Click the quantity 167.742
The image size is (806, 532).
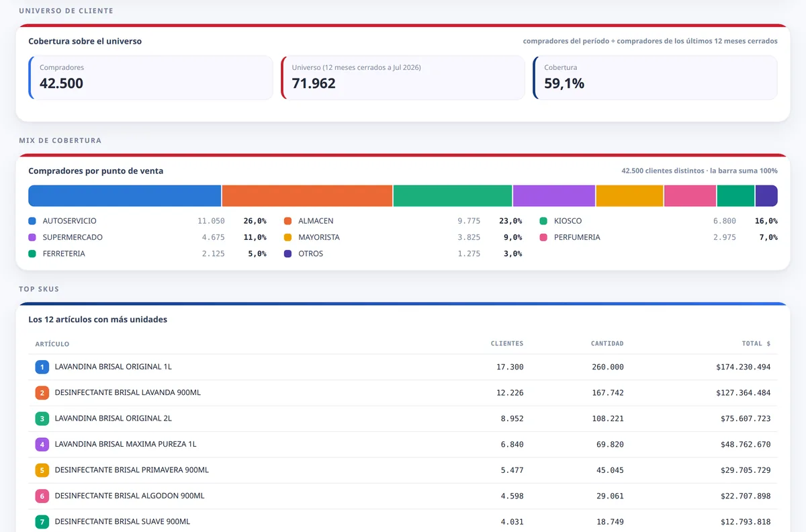[607, 392]
